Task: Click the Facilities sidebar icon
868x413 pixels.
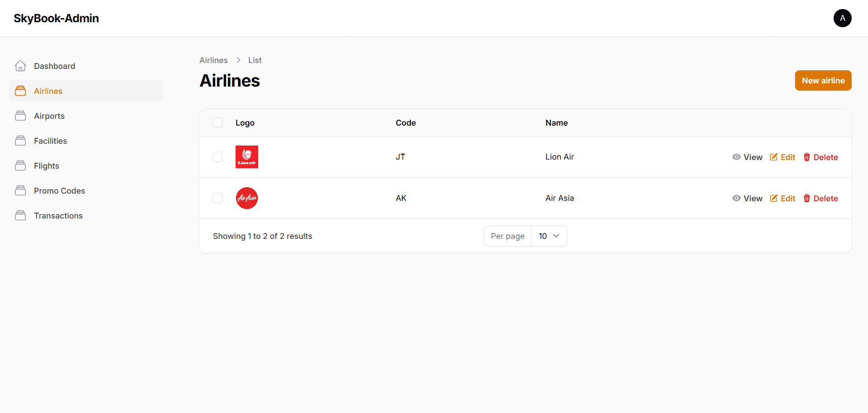Action: pos(20,141)
